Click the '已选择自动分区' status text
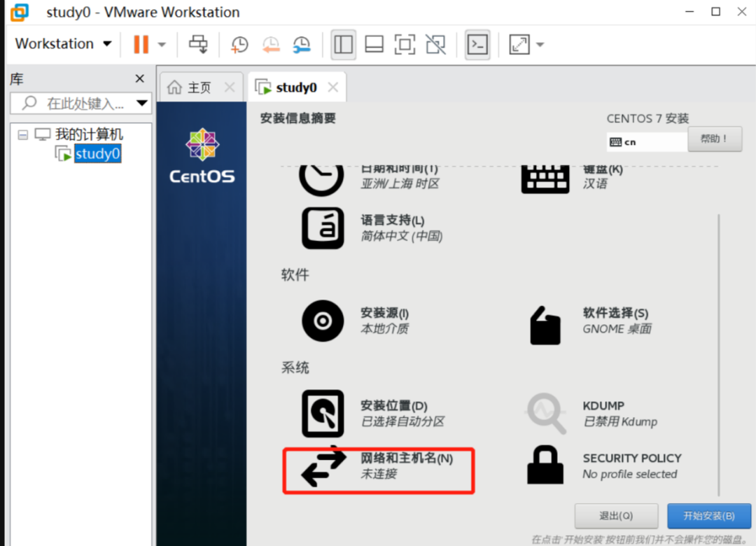756x546 pixels. [x=402, y=421]
